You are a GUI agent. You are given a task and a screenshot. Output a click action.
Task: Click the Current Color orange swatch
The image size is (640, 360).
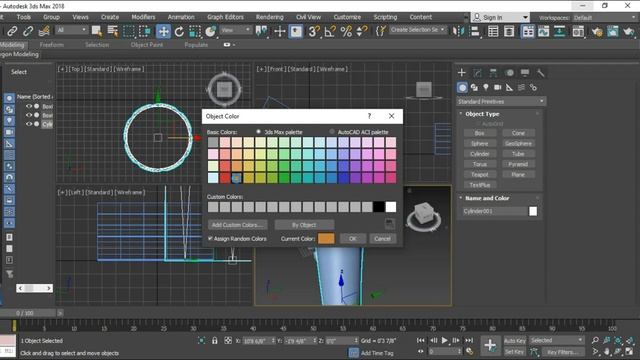[x=326, y=239]
